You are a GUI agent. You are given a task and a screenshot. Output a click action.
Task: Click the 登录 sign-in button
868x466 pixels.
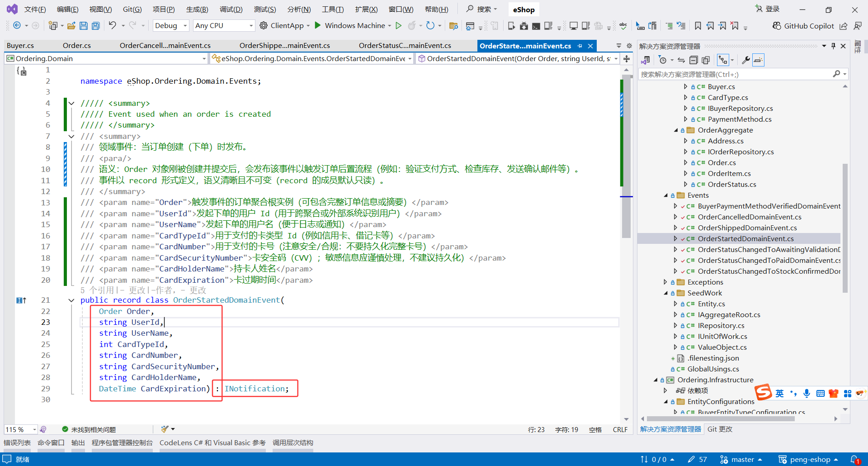point(767,9)
